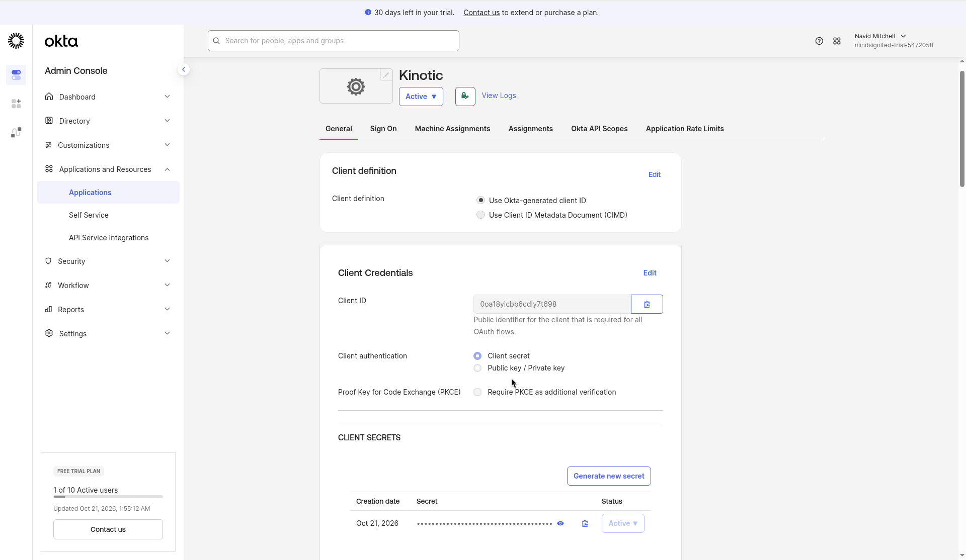Click the green assign-user icon button
Image resolution: width=966 pixels, height=560 pixels.
pos(465,97)
